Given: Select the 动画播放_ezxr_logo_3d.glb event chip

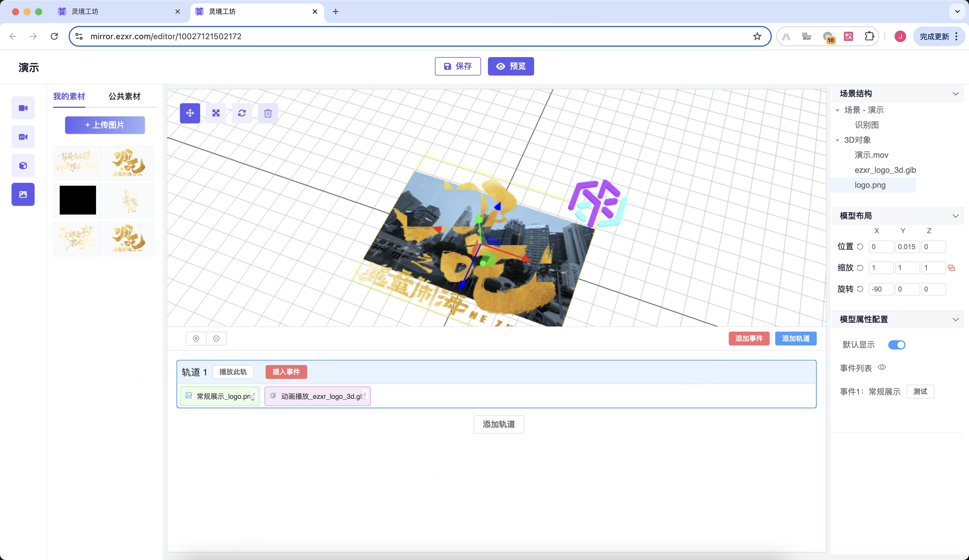Looking at the screenshot, I should (318, 396).
